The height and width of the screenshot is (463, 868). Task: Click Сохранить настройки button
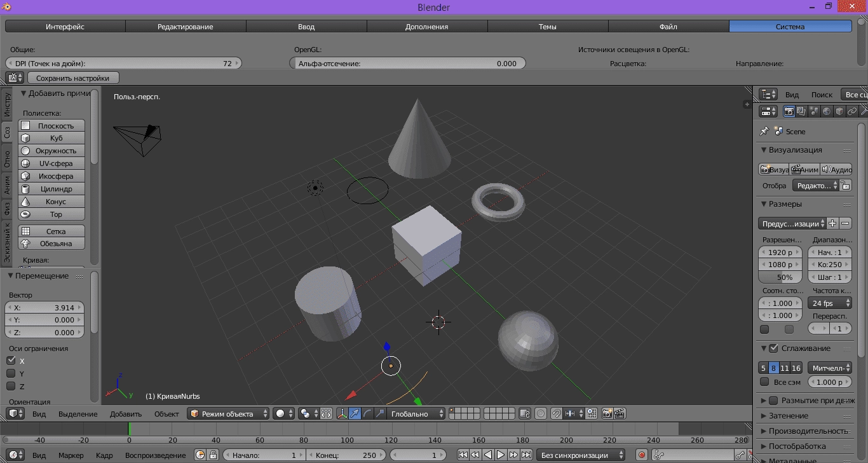(x=73, y=78)
